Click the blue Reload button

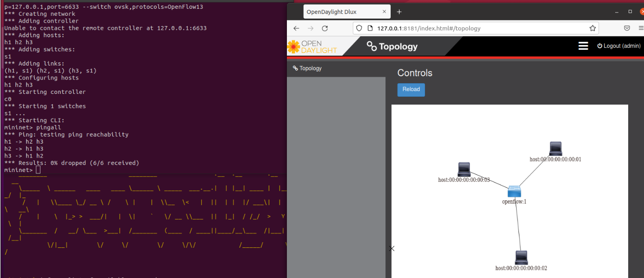tap(411, 89)
